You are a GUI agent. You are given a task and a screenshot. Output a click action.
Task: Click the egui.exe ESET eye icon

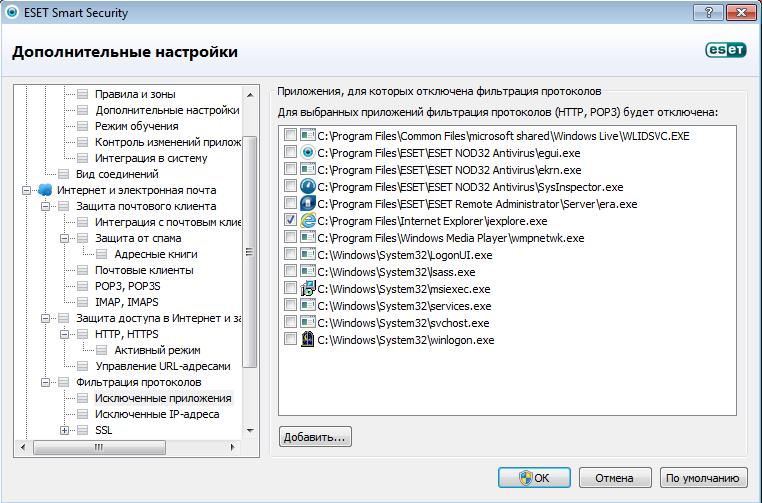308,153
